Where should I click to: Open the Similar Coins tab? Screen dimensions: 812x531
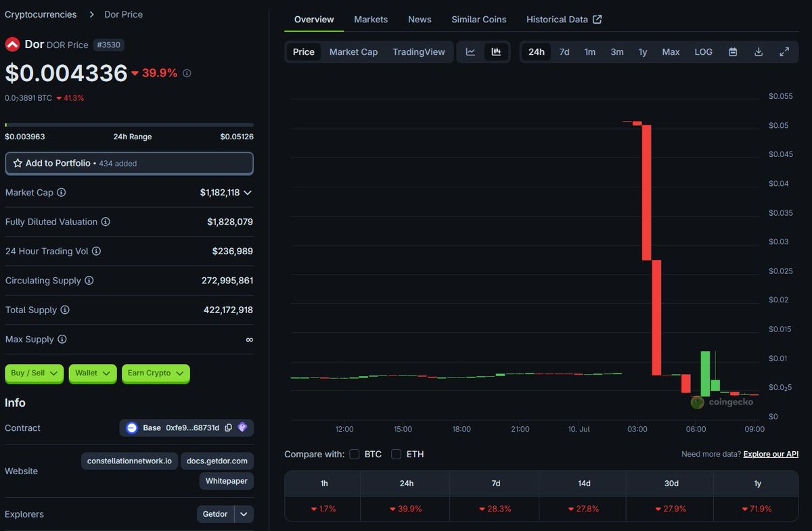point(479,20)
